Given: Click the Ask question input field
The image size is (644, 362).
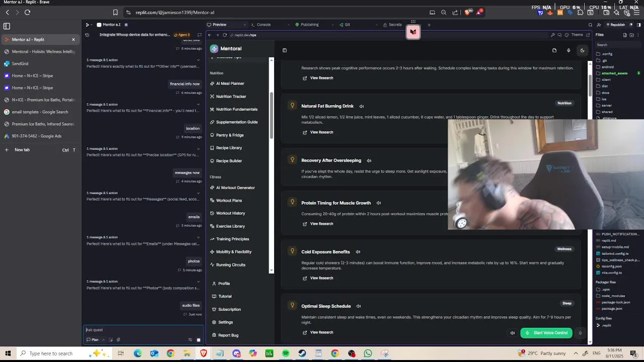Looking at the screenshot, I should tap(143, 330).
